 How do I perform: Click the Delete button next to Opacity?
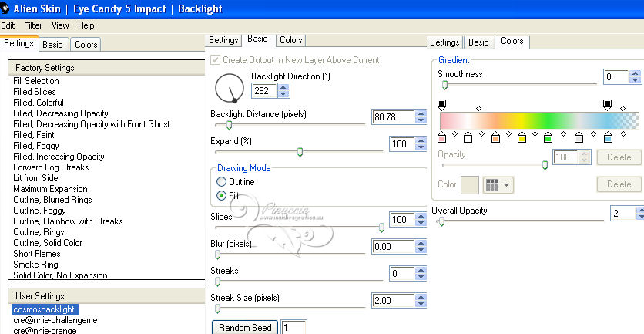[619, 157]
